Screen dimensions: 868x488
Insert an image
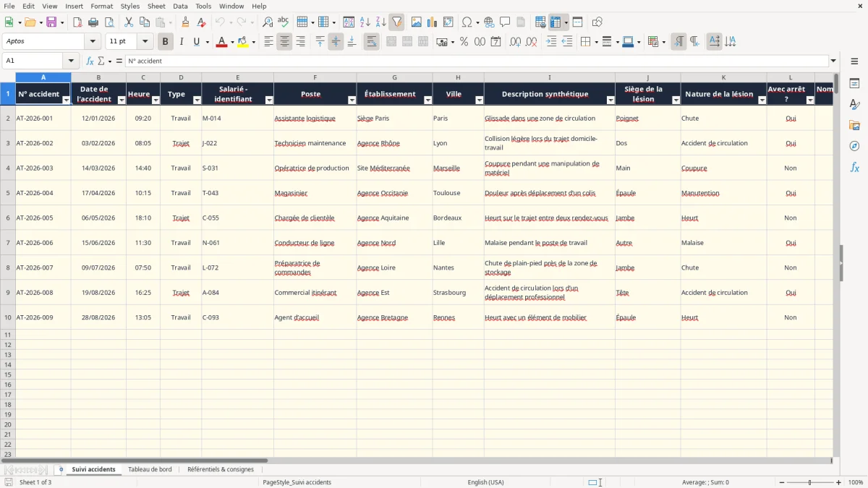pos(417,22)
